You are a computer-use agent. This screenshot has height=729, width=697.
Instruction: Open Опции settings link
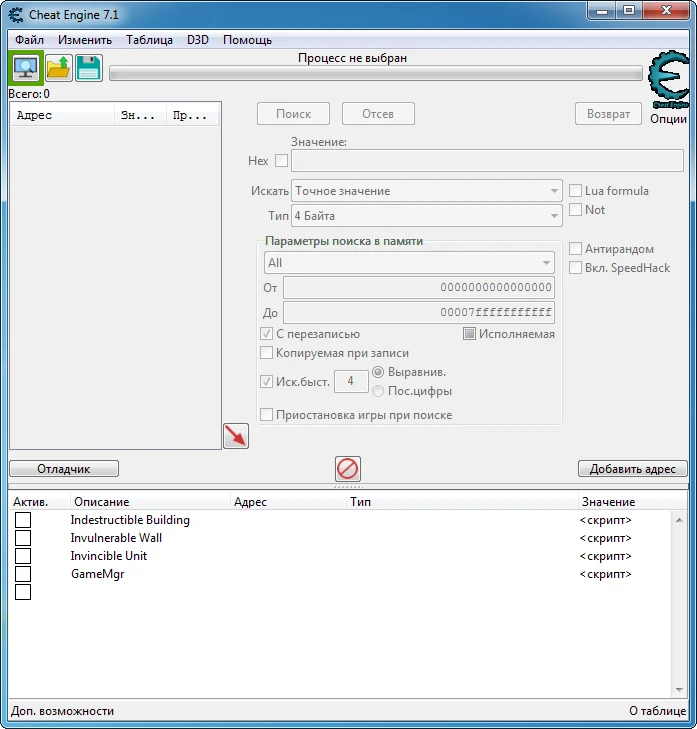click(x=668, y=119)
